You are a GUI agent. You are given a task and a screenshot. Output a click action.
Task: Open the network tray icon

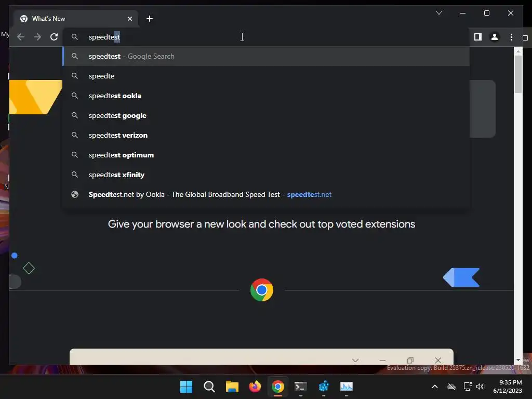pos(468,387)
